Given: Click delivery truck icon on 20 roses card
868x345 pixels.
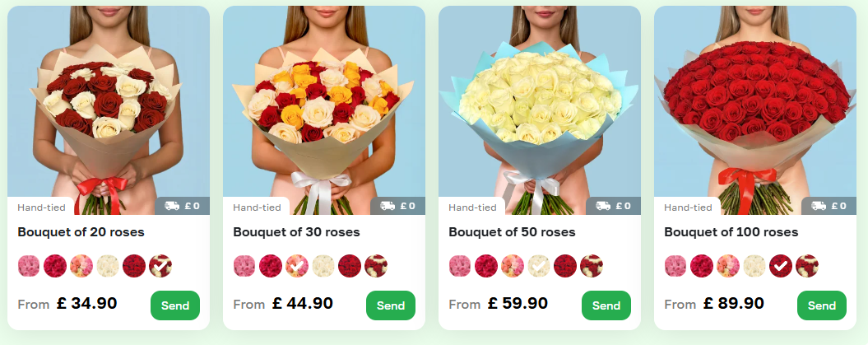Looking at the screenshot, I should click(x=172, y=206).
